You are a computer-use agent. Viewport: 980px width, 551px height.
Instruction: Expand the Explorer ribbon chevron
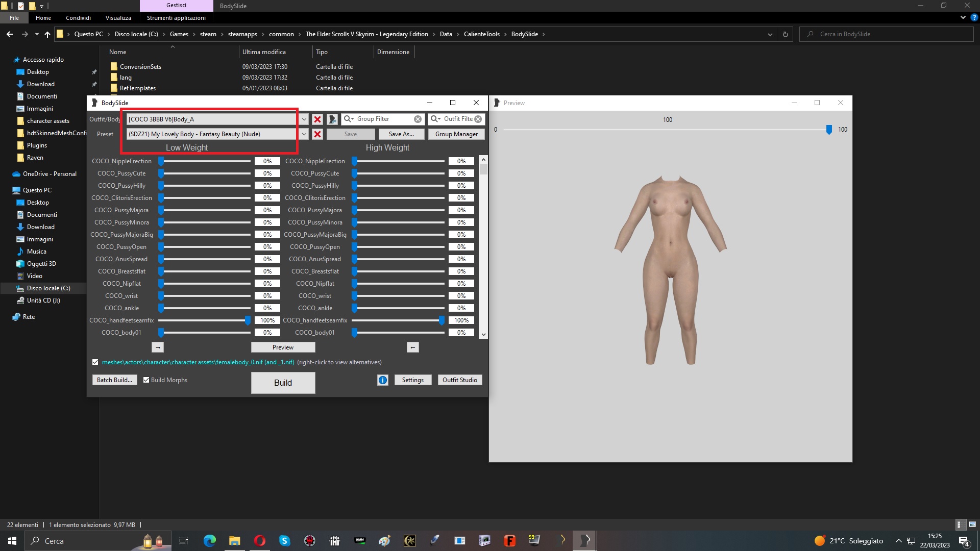pyautogui.click(x=963, y=17)
